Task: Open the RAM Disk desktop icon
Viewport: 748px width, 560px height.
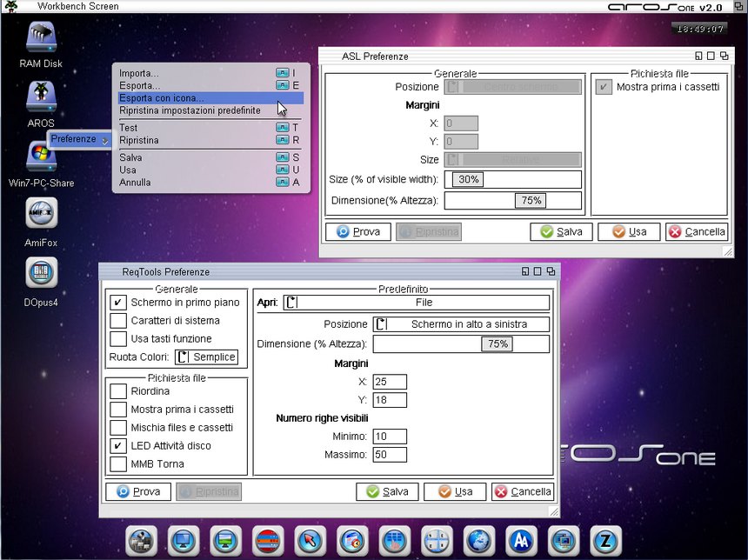Action: [x=41, y=39]
